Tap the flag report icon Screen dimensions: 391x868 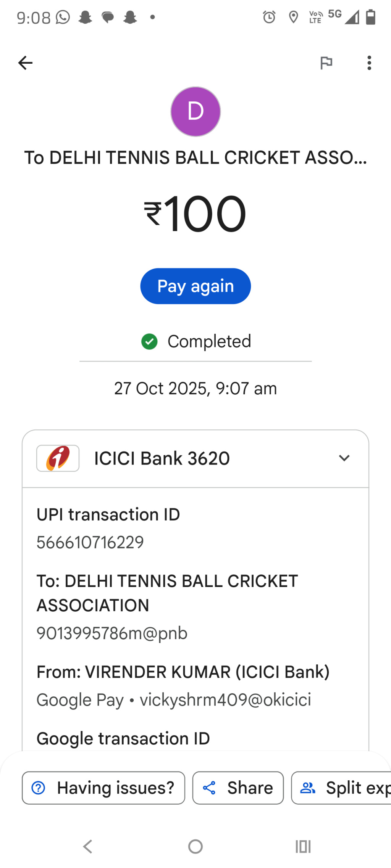coord(326,63)
